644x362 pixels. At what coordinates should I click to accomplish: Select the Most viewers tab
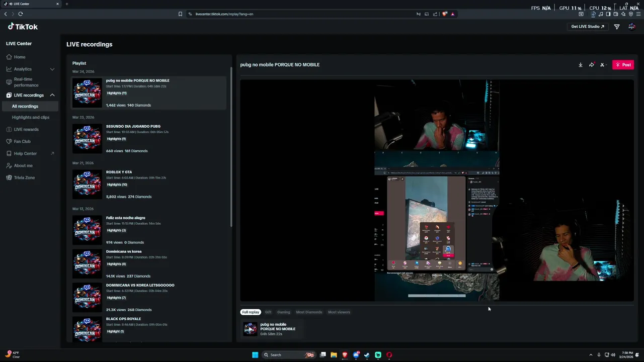(x=339, y=312)
